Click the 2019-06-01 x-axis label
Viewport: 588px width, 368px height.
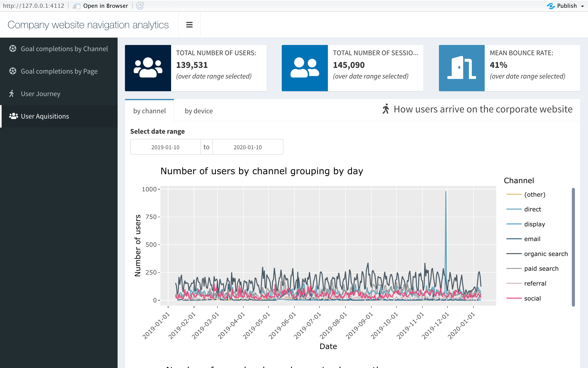coord(282,326)
